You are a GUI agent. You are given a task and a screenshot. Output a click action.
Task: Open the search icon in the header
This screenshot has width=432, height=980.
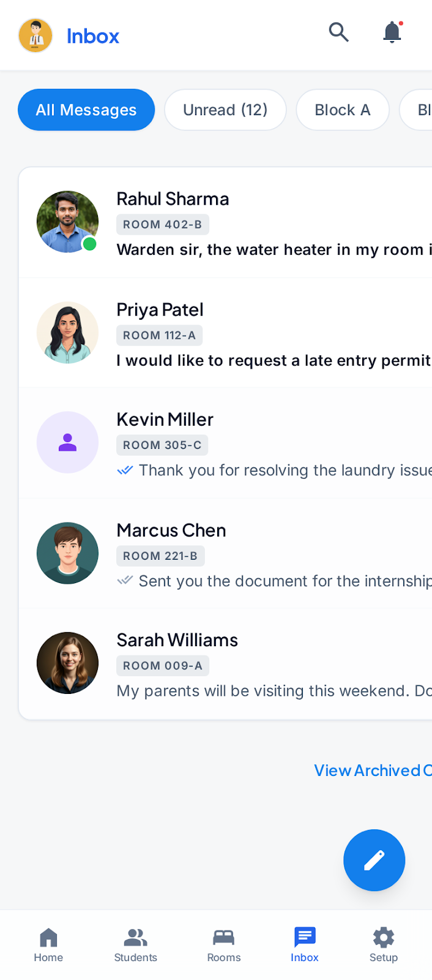338,32
